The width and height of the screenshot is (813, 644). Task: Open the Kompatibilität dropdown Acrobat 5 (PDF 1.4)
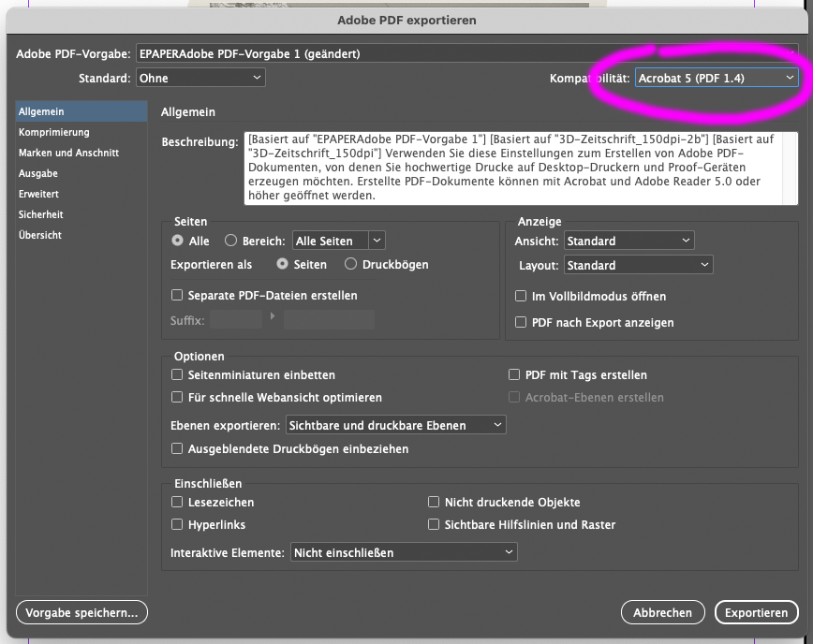point(717,79)
